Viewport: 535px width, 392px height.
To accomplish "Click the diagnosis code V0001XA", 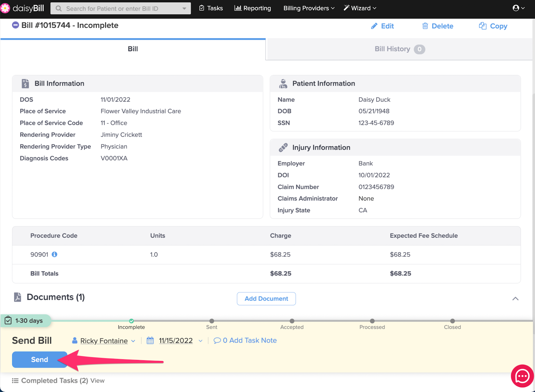I will [114, 158].
